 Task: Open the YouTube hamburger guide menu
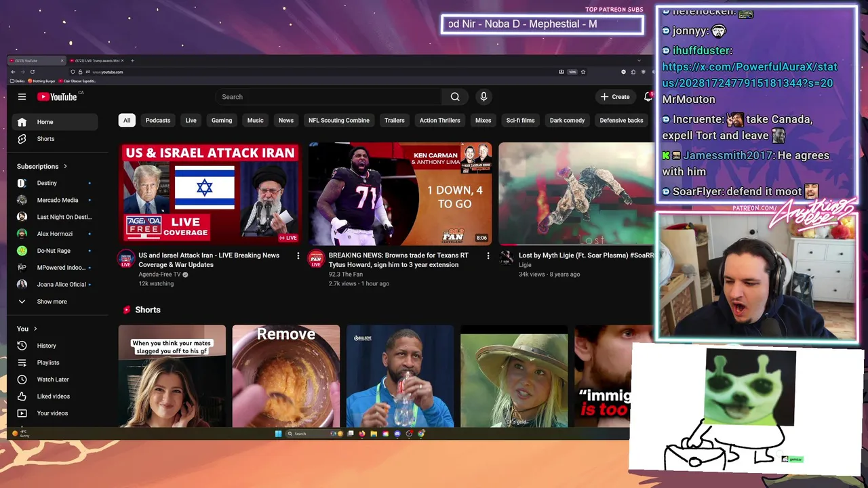pos(22,97)
